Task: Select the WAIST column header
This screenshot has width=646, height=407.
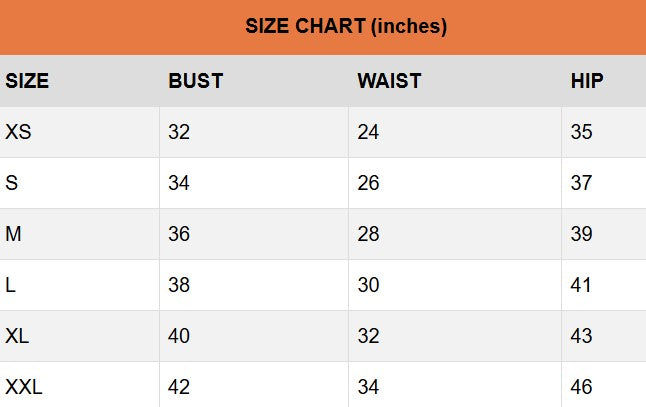Action: 389,81
